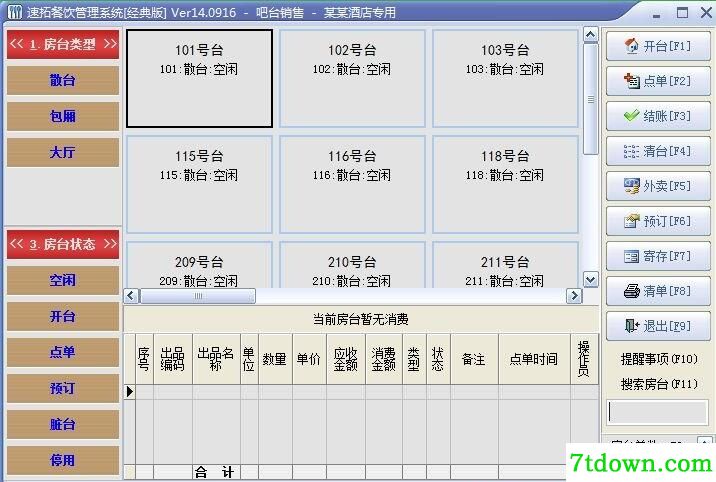Click the 数量 column header

click(275, 359)
